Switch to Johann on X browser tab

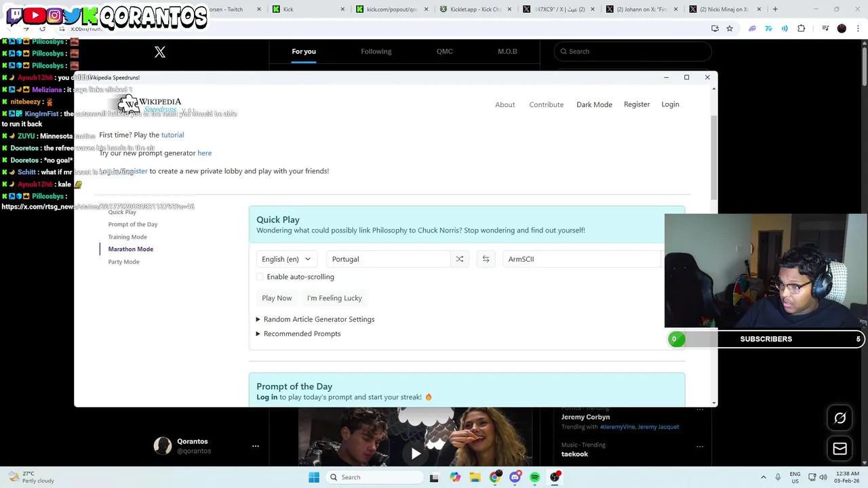(641, 9)
